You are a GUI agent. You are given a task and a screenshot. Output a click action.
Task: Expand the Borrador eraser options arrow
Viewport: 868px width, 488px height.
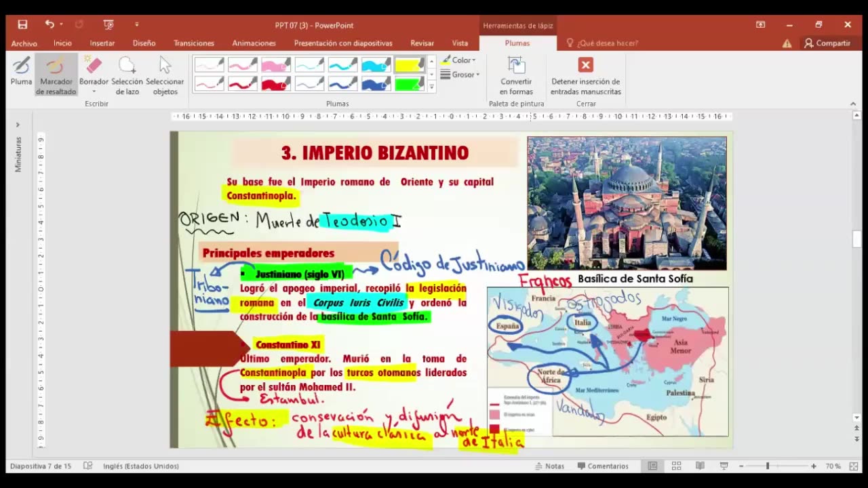94,91
